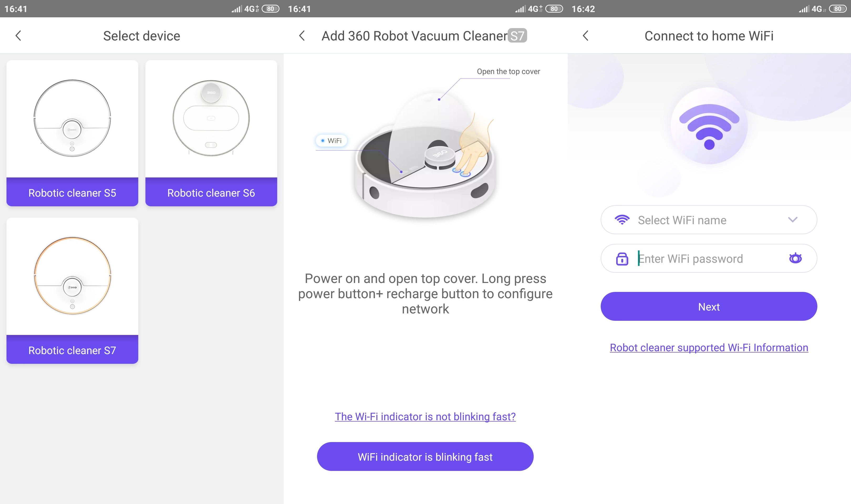Enter WiFi password in password field
The image size is (851, 504).
point(708,259)
